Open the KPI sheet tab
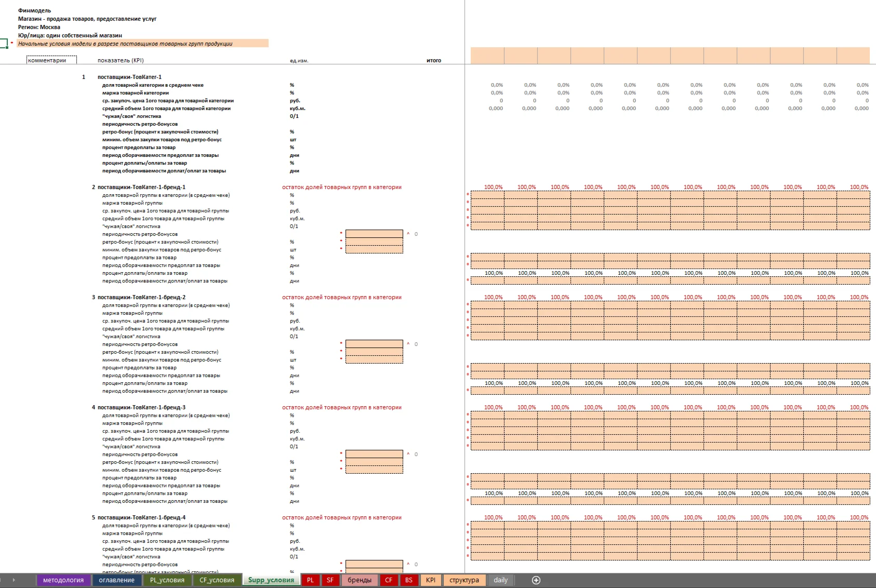 (431, 580)
